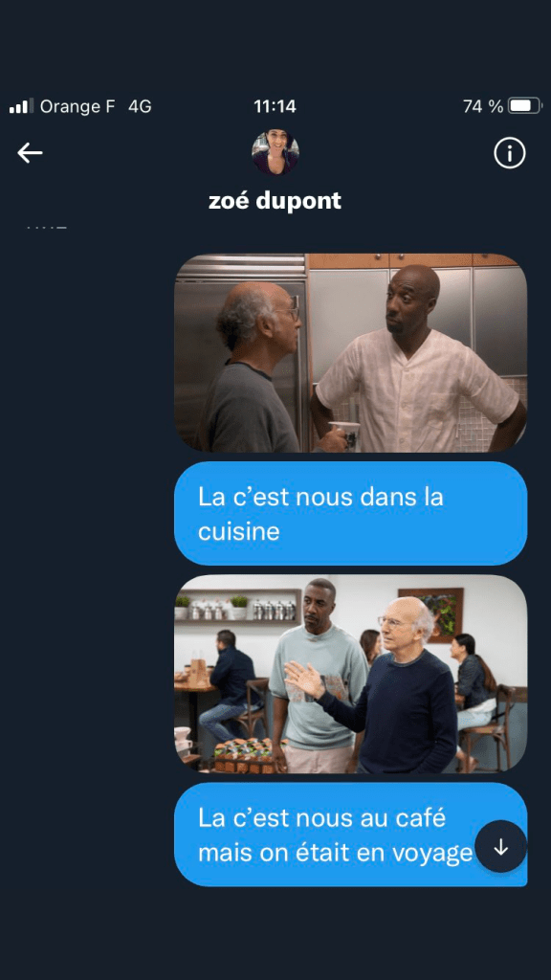Tap the 4G network indicator
Viewport: 551px width, 980px height.
click(140, 106)
